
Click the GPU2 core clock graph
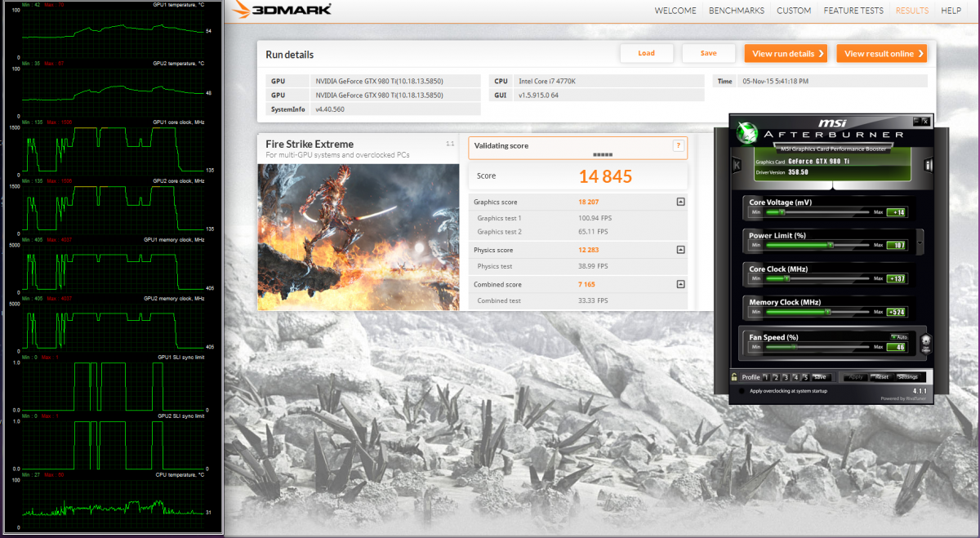click(x=113, y=208)
